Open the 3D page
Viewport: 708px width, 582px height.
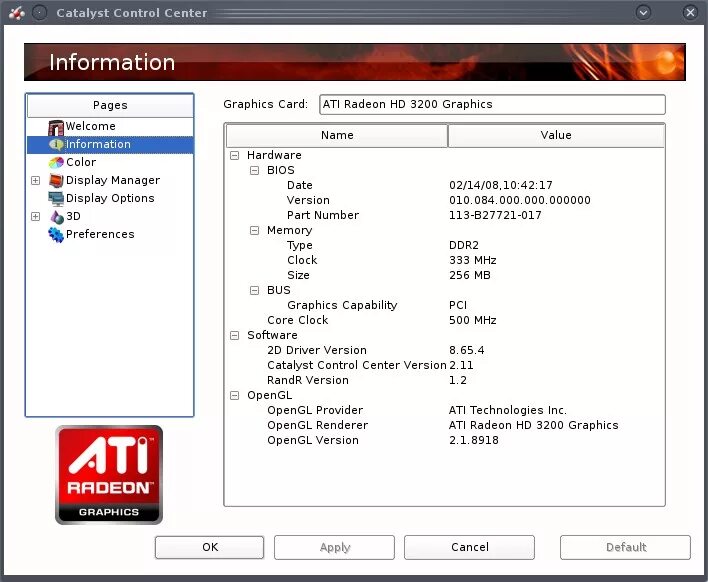[73, 216]
